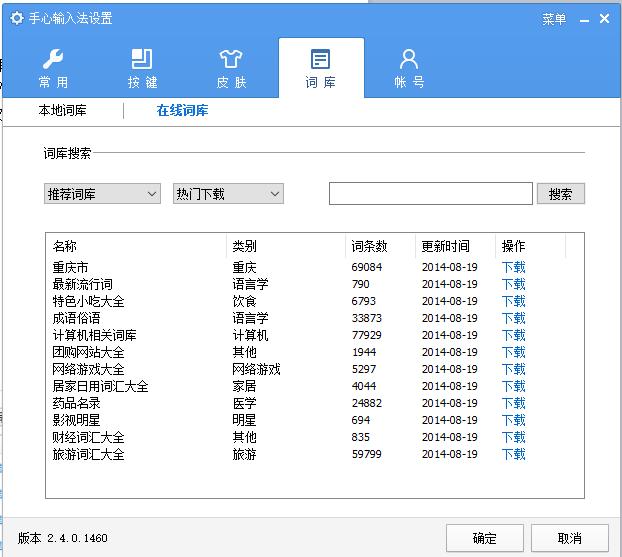Select the 财经词汇大全 row name
Screen dimensions: 622x557
click(x=88, y=437)
